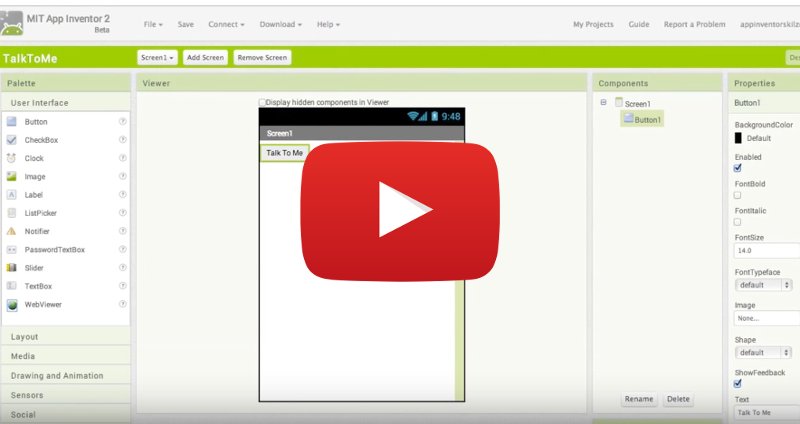Click the Screen1 icon in Components tree
Screen dimensions: 800x424
pos(619,102)
